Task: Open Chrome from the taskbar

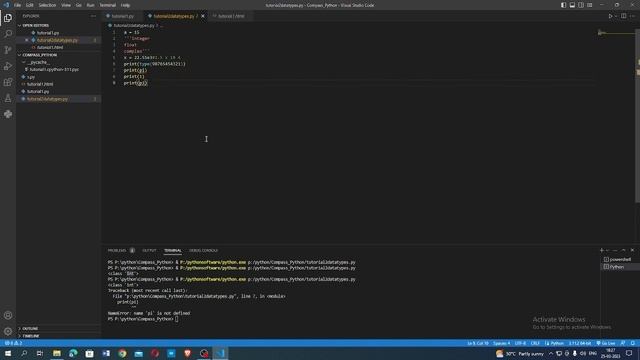Action: click(x=122, y=353)
